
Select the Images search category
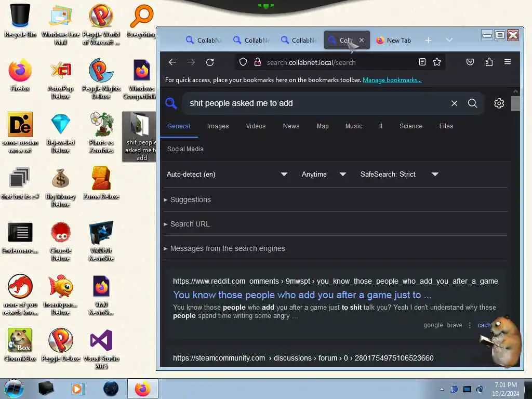(x=218, y=126)
